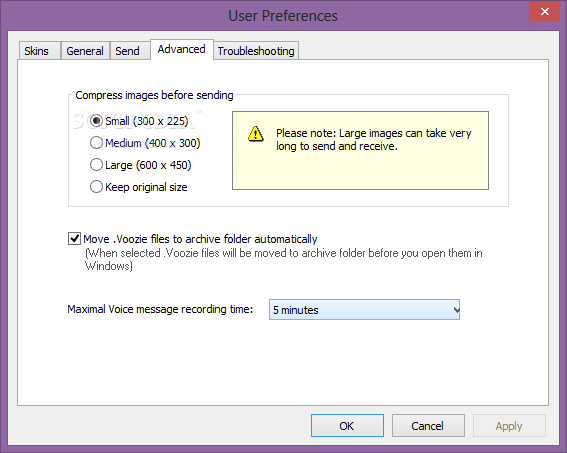567x453 pixels.
Task: Click the Apply button
Action: tap(509, 426)
